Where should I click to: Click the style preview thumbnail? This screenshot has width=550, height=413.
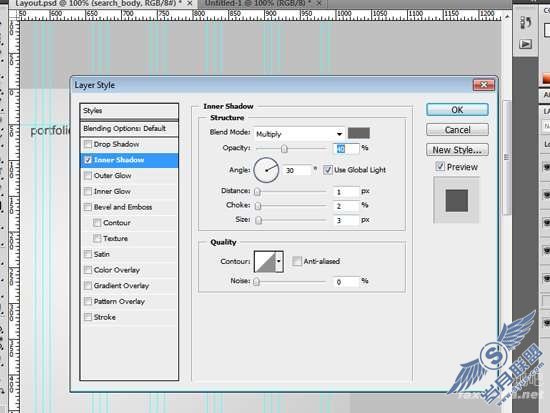tap(456, 200)
